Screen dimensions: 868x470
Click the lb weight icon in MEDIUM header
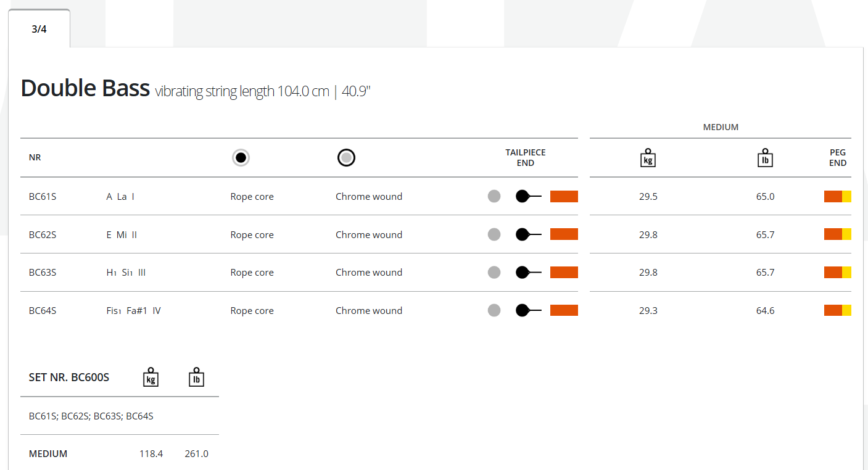click(765, 158)
